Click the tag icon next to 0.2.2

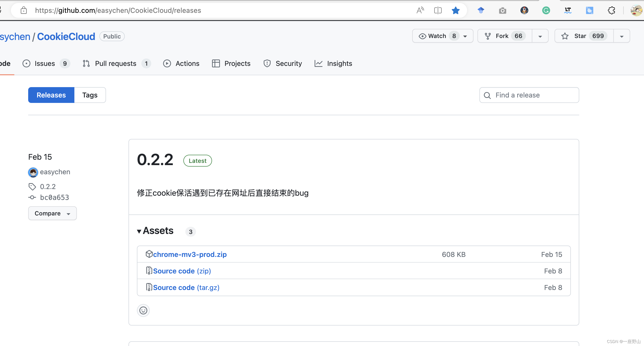coord(32,187)
